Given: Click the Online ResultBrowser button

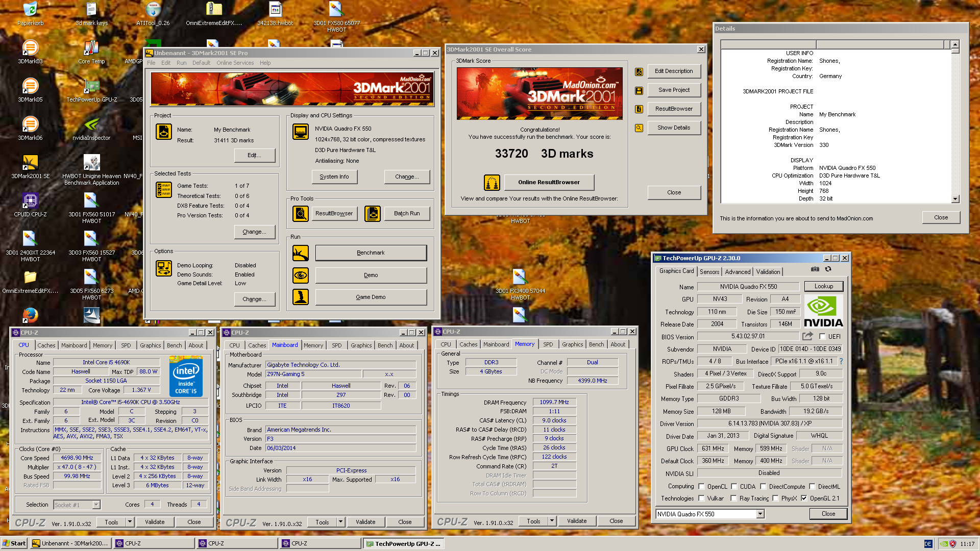Looking at the screenshot, I should 549,183.
